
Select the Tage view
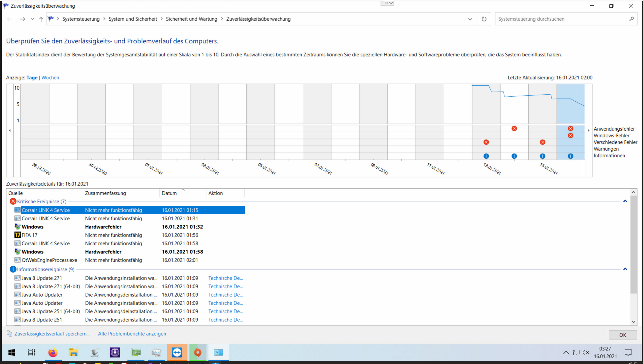pos(32,77)
